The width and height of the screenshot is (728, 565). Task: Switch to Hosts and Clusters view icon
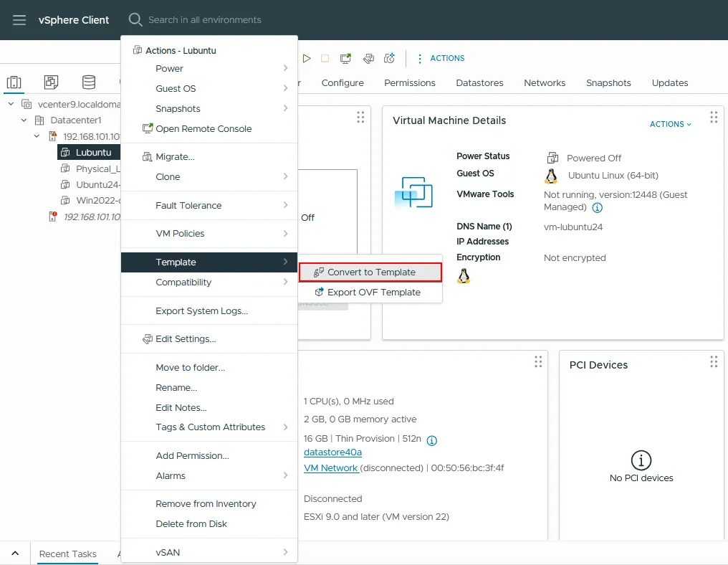pyautogui.click(x=14, y=82)
